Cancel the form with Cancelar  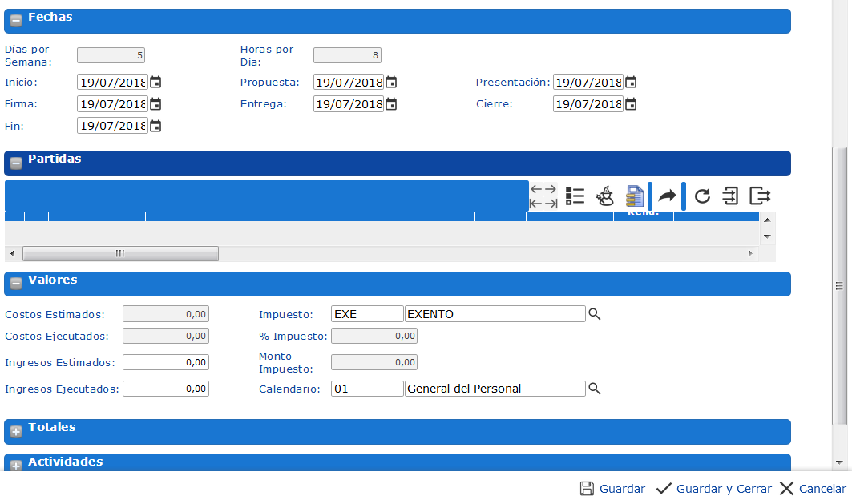pyautogui.click(x=812, y=489)
